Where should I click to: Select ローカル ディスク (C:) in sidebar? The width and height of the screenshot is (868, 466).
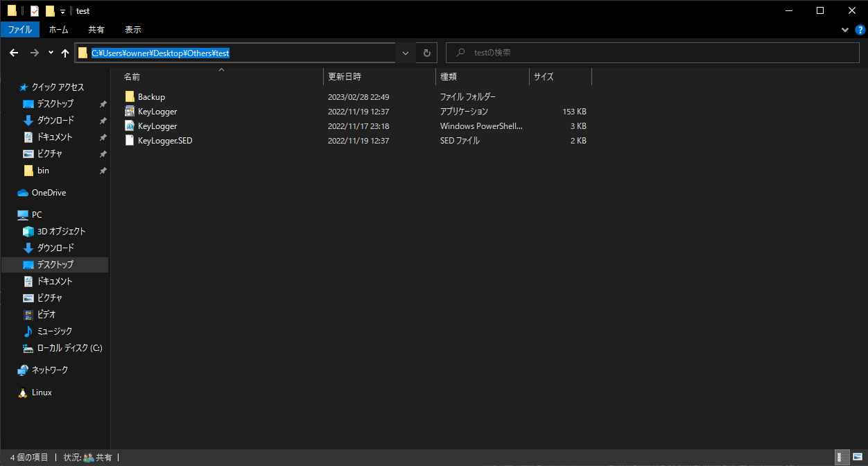click(x=69, y=348)
